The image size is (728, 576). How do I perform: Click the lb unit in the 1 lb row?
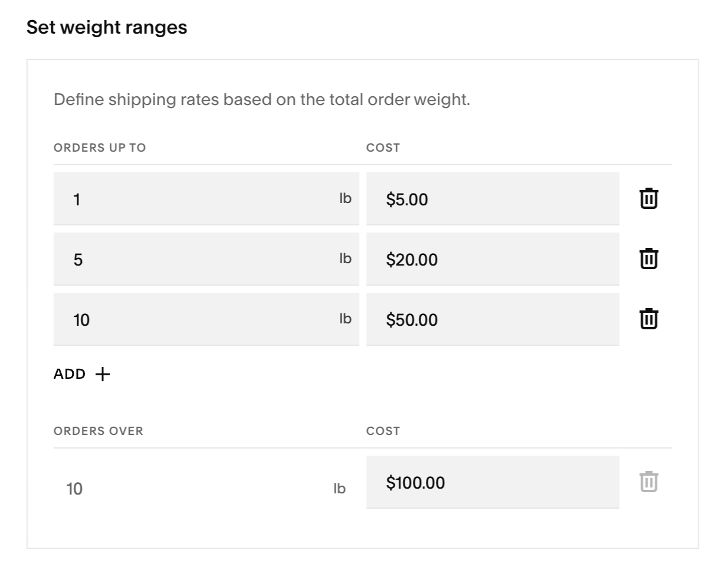coord(345,199)
